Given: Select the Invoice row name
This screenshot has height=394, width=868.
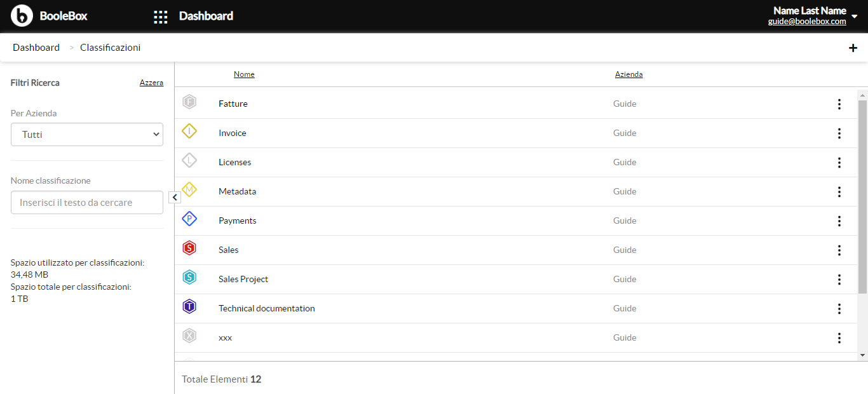Looking at the screenshot, I should [x=233, y=133].
